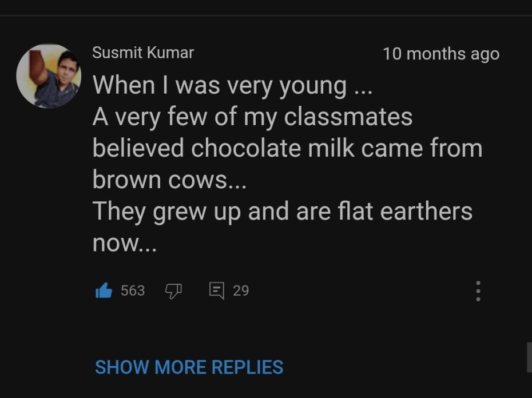Screen dimensions: 532x398
Task: Click the final "now..." text line
Action: click(124, 244)
